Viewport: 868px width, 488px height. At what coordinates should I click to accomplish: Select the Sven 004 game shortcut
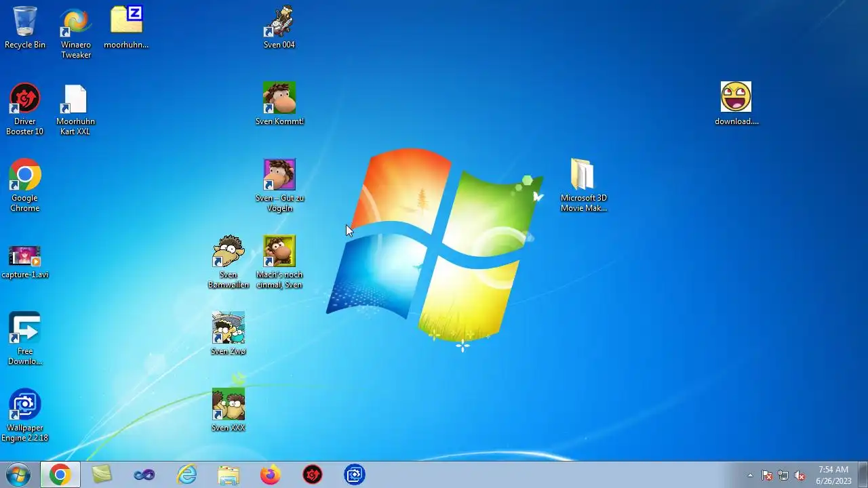pyautogui.click(x=279, y=28)
